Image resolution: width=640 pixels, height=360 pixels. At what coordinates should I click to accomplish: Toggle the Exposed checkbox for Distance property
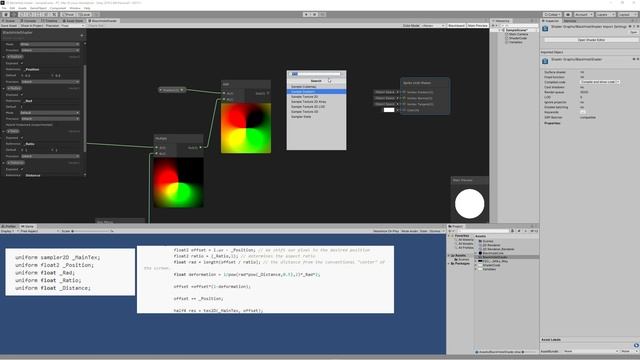[x=22, y=169]
